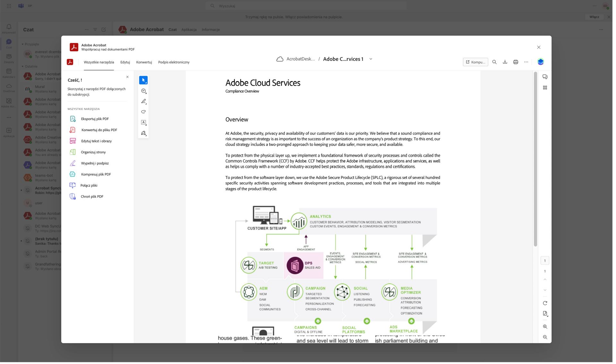The height and width of the screenshot is (364, 616).
Task: Select the arrow selection tool
Action: click(144, 80)
